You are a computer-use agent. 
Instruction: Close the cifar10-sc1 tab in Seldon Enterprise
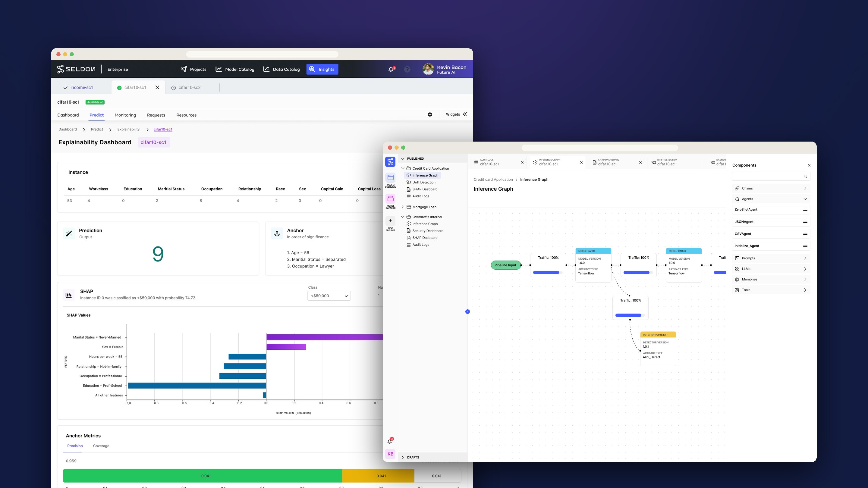(157, 87)
